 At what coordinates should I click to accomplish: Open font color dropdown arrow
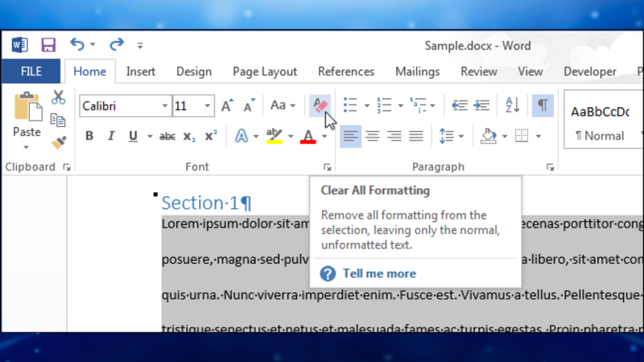tap(324, 136)
